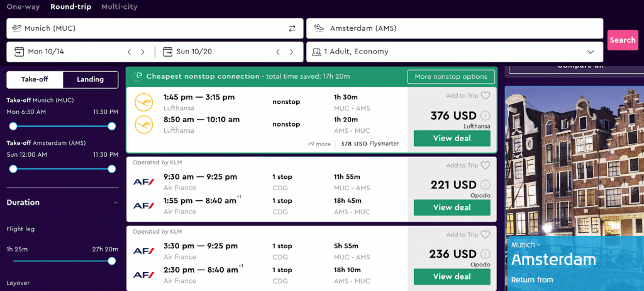
Task: Expand the passengers and class dropdown
Action: tap(591, 52)
